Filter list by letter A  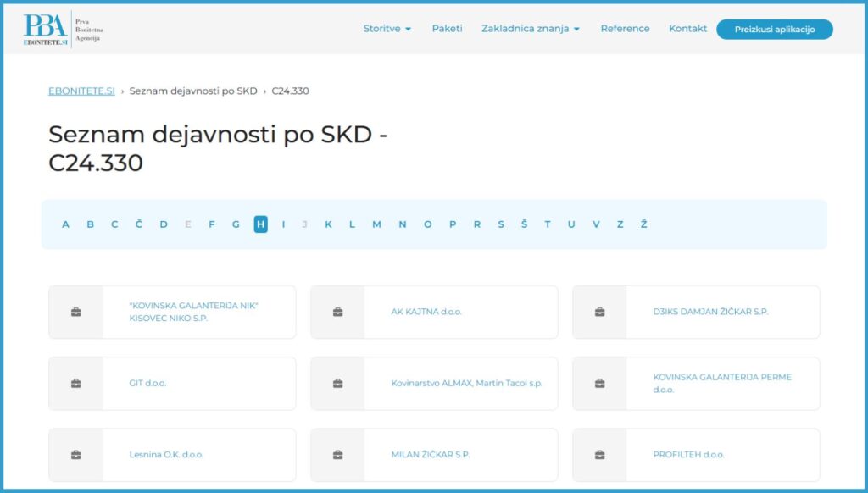point(65,224)
